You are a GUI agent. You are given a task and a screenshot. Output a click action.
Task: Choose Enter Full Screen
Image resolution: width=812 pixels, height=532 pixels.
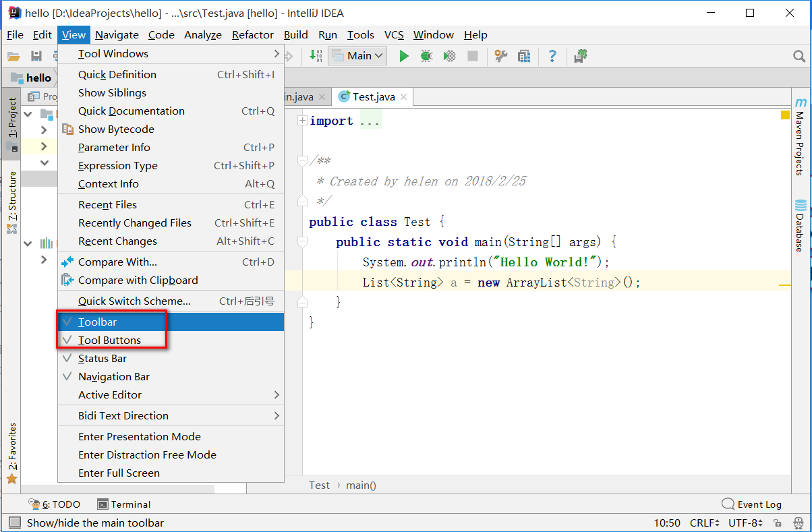pos(171,473)
